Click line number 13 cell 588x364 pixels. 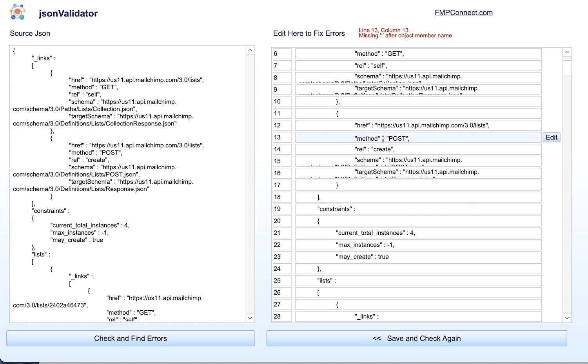coord(282,138)
